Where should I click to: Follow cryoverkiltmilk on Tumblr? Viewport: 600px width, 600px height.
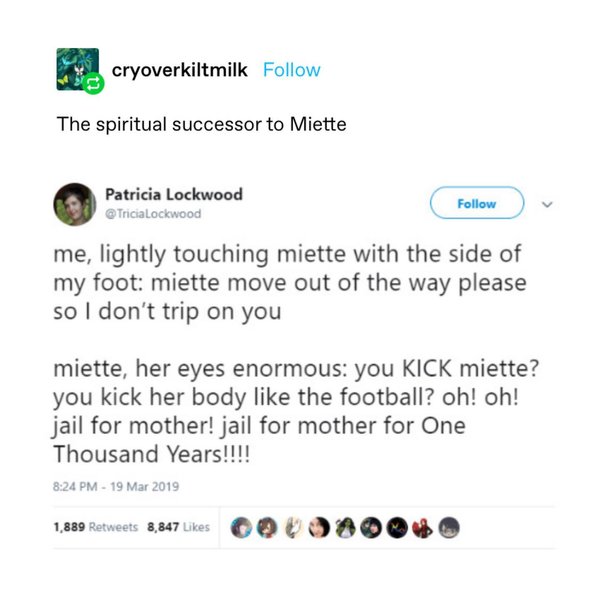click(x=291, y=70)
